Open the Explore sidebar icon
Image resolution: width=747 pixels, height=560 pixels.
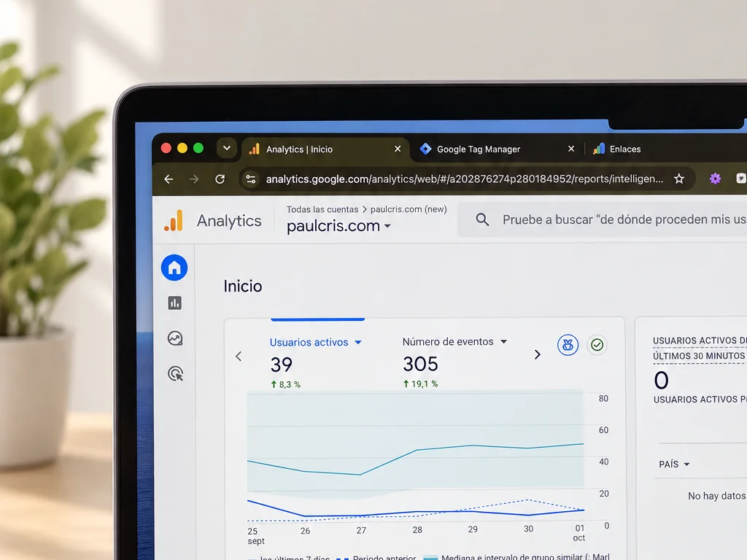pos(175,338)
